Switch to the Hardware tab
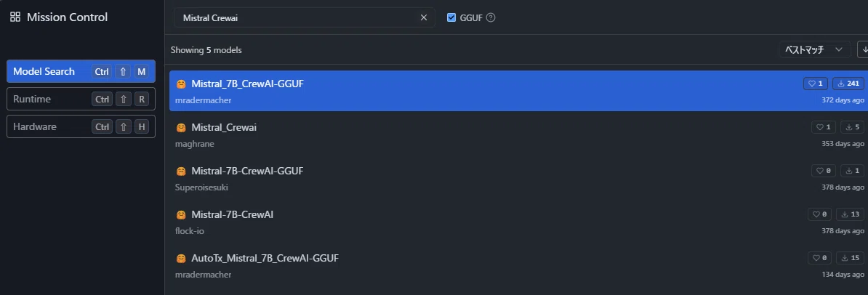This screenshot has height=295, width=868. pos(81,126)
